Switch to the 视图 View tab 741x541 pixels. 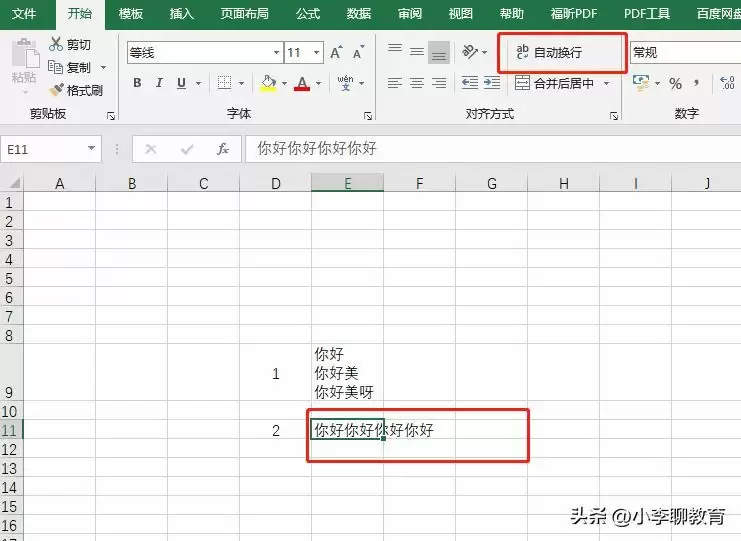tap(461, 13)
